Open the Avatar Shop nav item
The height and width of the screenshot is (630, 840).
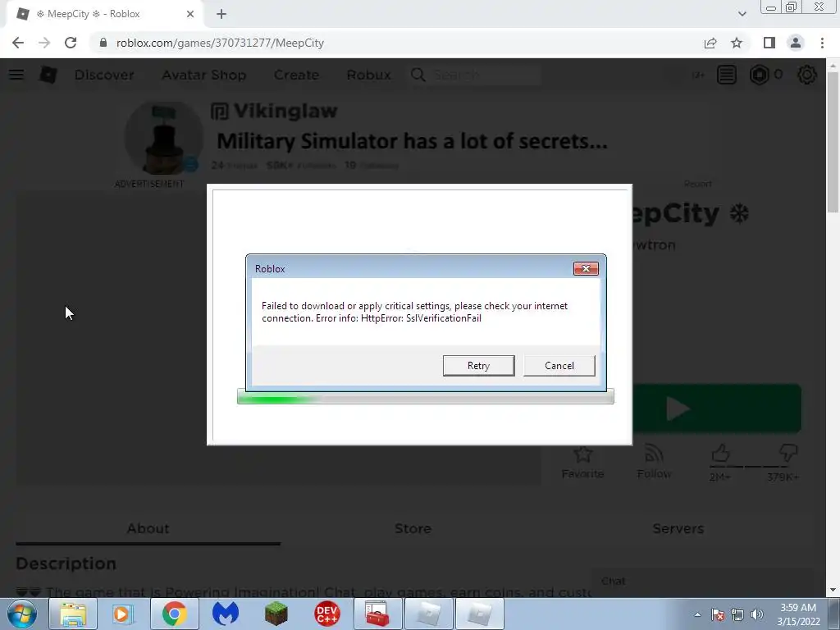coord(204,75)
